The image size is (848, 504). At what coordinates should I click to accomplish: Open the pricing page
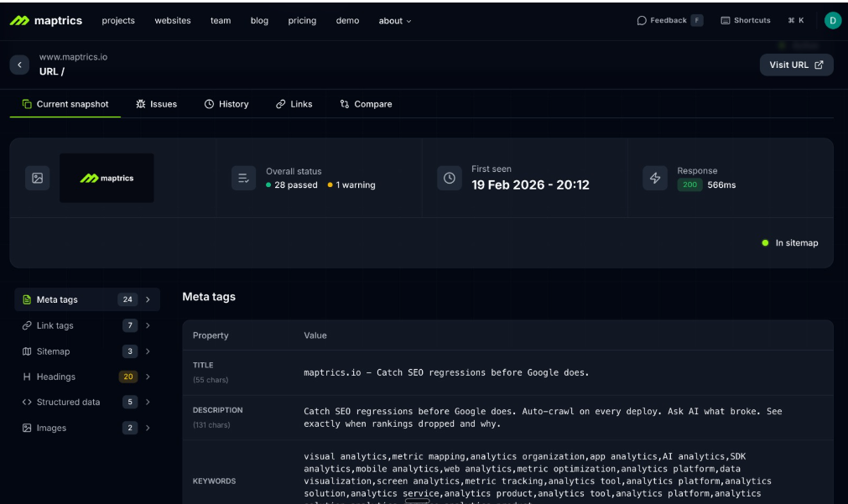tap(302, 21)
